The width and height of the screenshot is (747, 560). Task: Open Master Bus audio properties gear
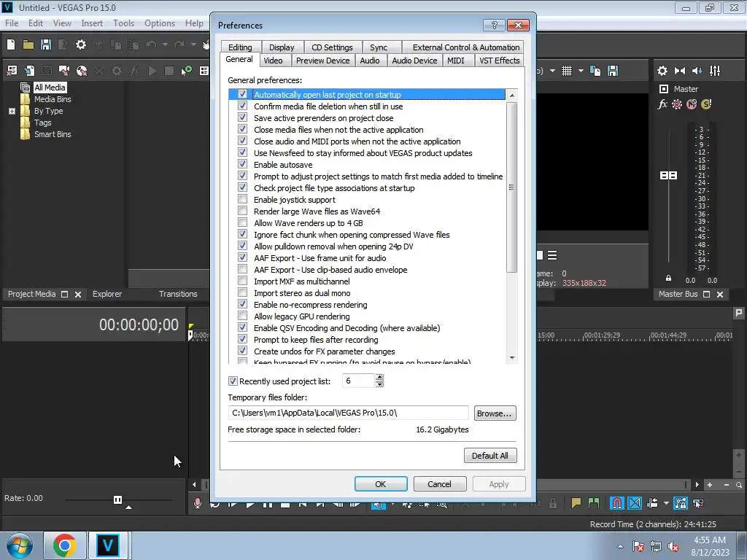pyautogui.click(x=662, y=71)
